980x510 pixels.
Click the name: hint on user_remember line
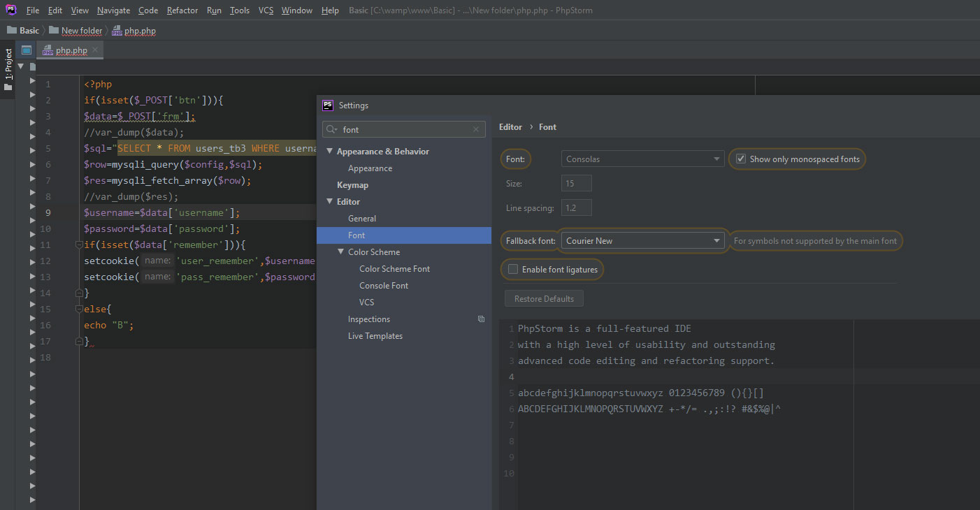click(158, 261)
